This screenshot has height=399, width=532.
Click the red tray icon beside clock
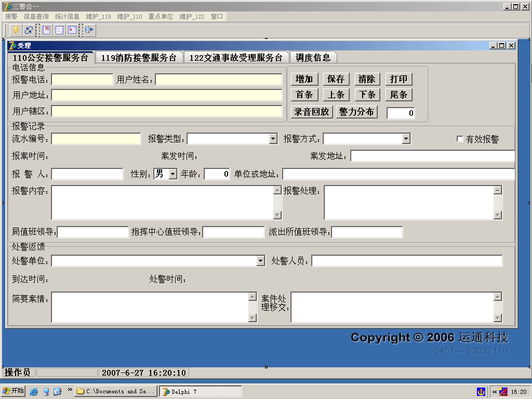click(503, 392)
